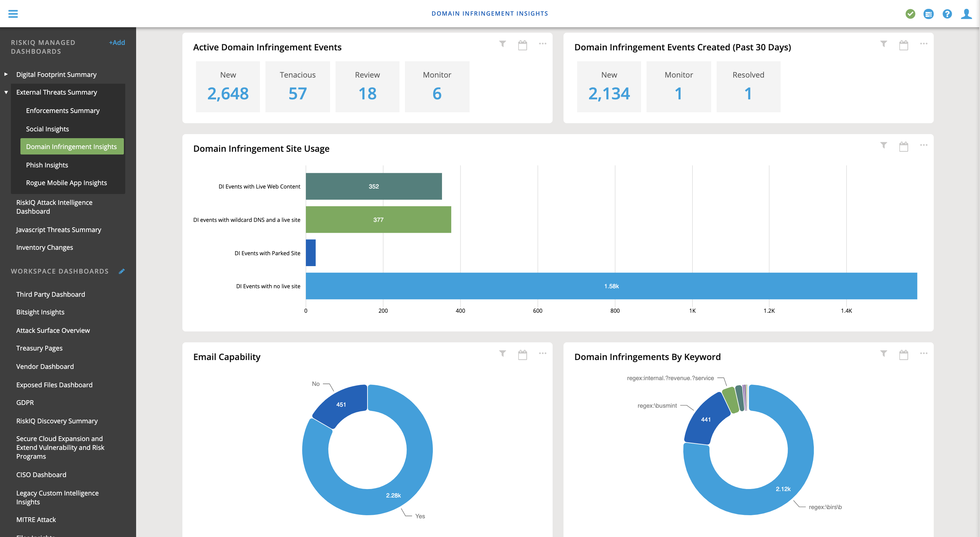This screenshot has height=537, width=980.
Task: Open more options on Events Created card
Action: (923, 44)
